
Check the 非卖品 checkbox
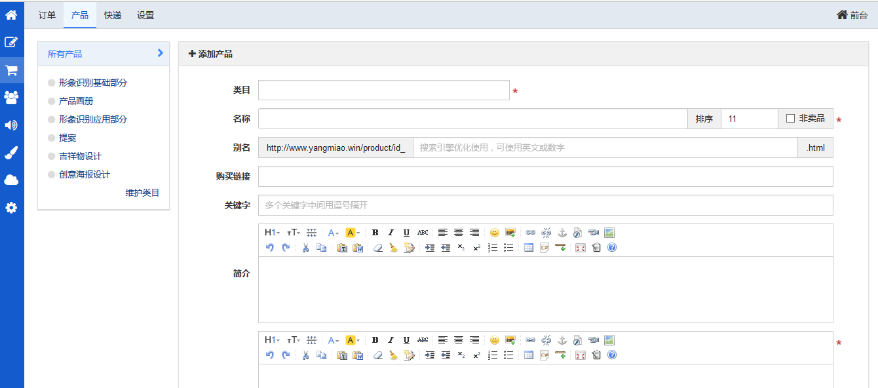(791, 119)
